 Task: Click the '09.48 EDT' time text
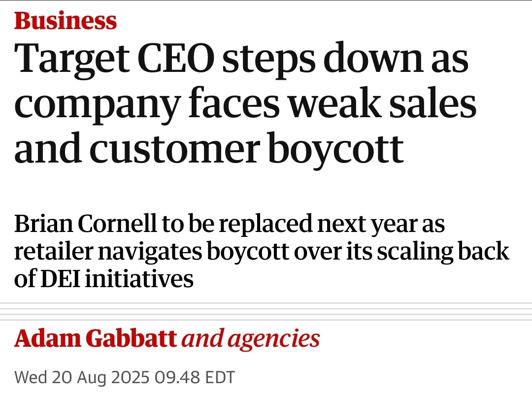195,377
